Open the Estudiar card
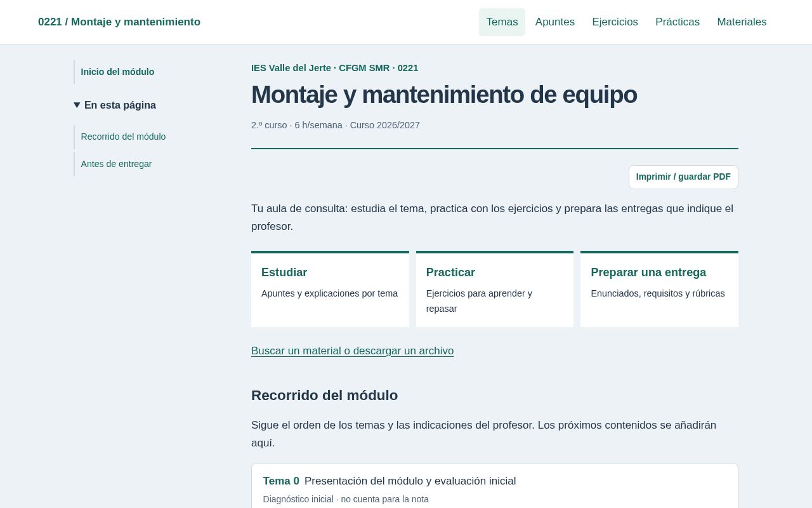The width and height of the screenshot is (812, 508). (330, 290)
